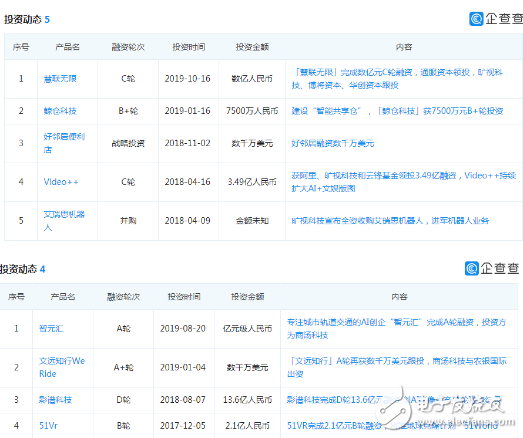This screenshot has width=523, height=438.
Task: Select the 投资动态 5 section heading
Action: click(x=27, y=19)
